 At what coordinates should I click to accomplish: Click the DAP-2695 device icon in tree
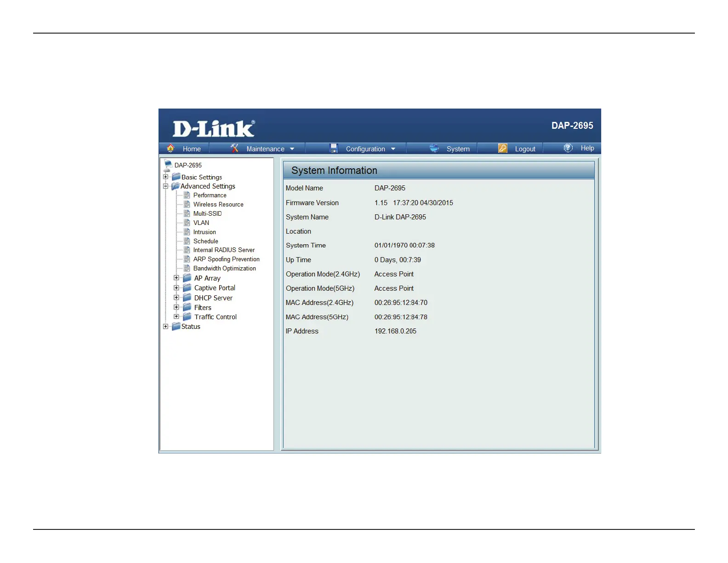coord(168,166)
